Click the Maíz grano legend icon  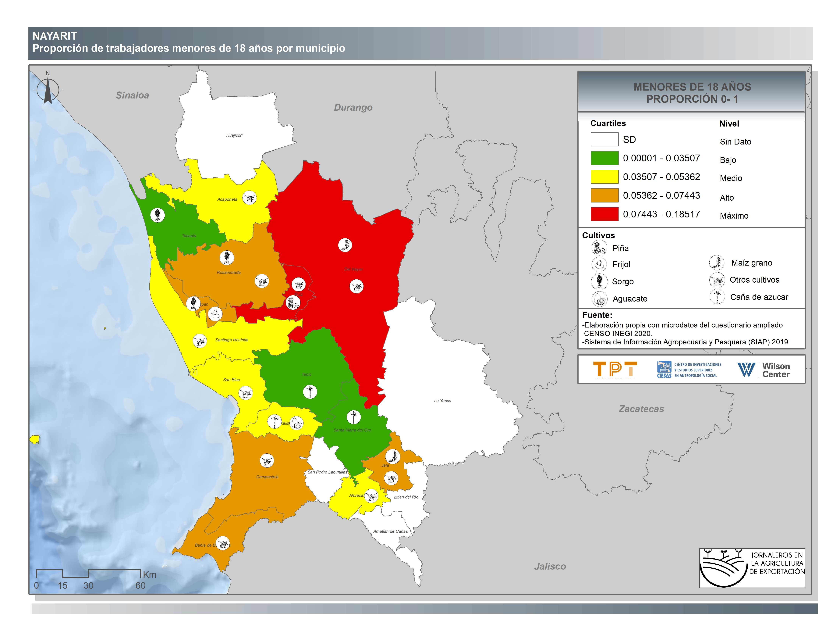[x=717, y=263]
